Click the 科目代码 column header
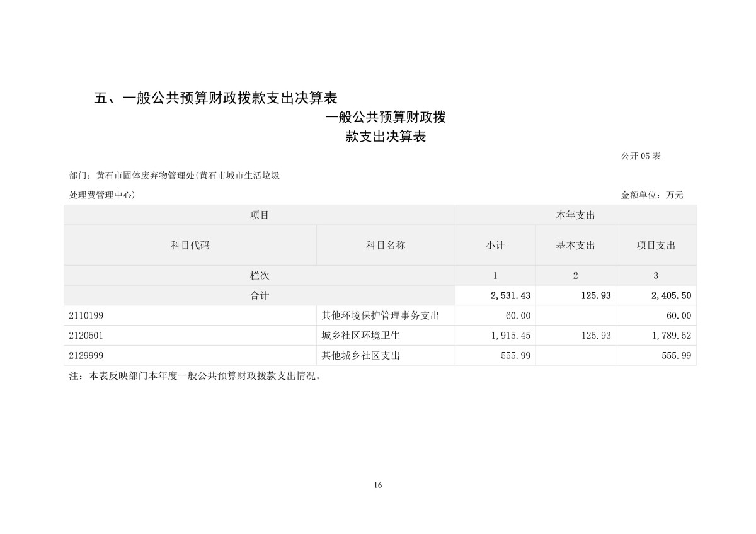Viewport: 756px width, 534px height. pyautogui.click(x=190, y=246)
